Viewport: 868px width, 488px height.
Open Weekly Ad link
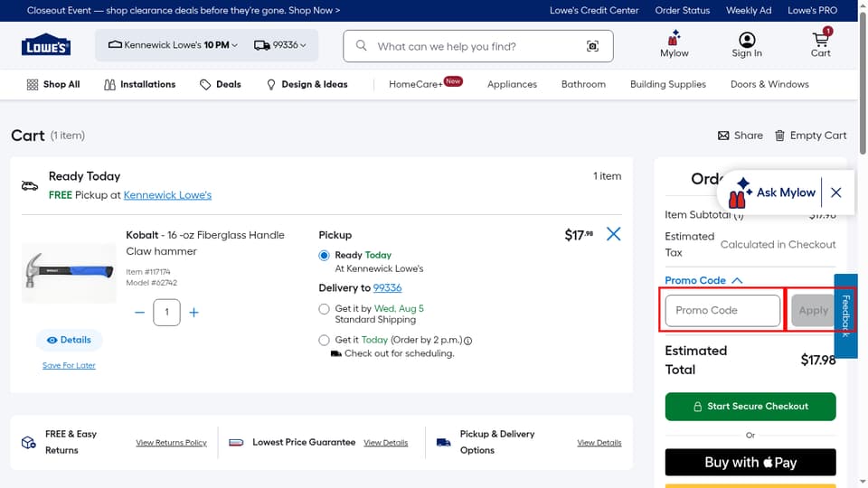[749, 11]
